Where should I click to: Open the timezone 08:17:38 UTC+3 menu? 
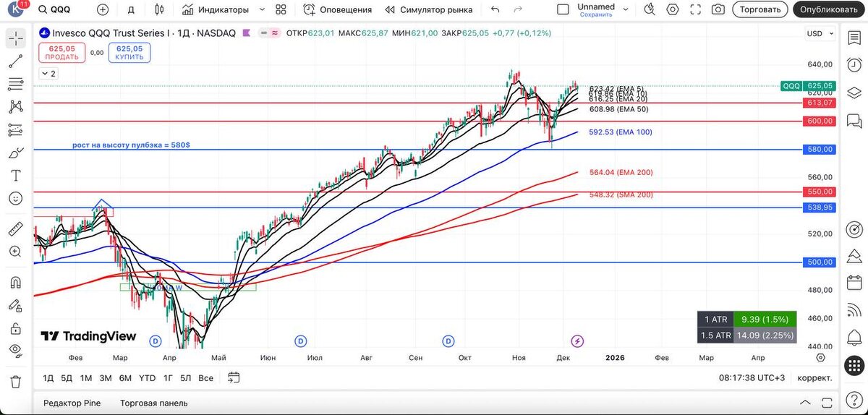pos(752,377)
